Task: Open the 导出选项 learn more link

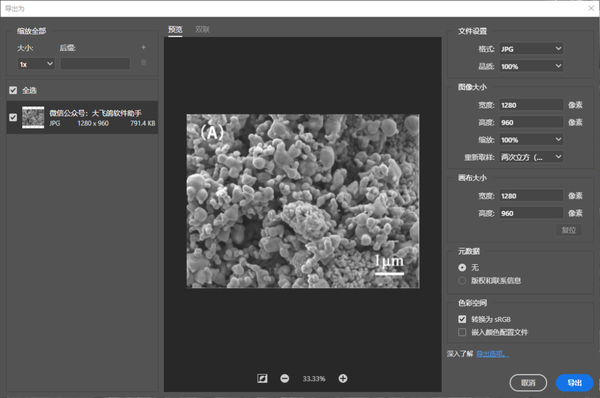Action: pos(492,354)
